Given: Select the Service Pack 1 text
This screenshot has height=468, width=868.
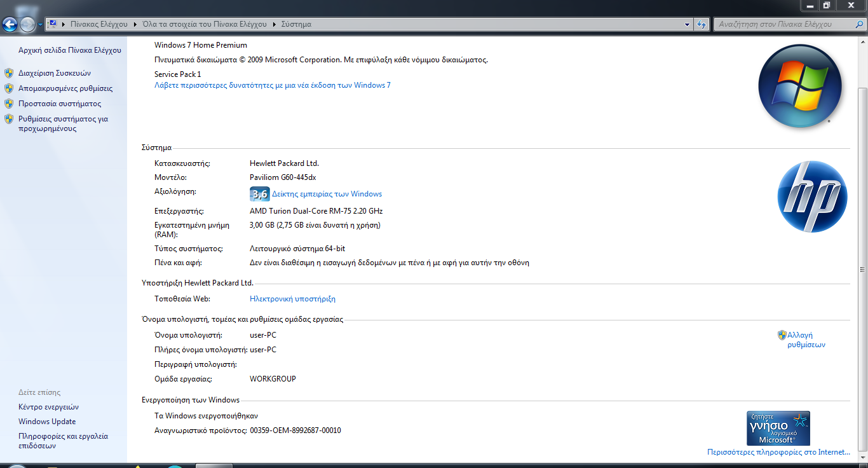Looking at the screenshot, I should coord(178,74).
